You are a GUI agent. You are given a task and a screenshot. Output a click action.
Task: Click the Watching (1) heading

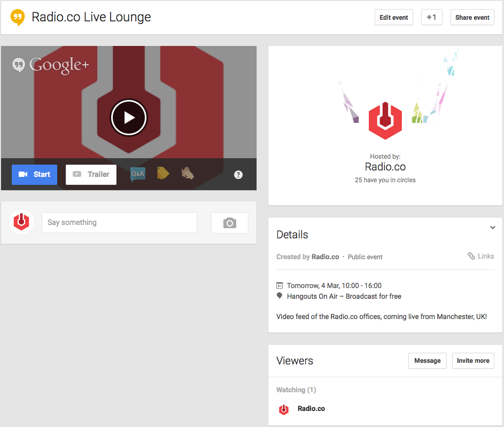(296, 390)
